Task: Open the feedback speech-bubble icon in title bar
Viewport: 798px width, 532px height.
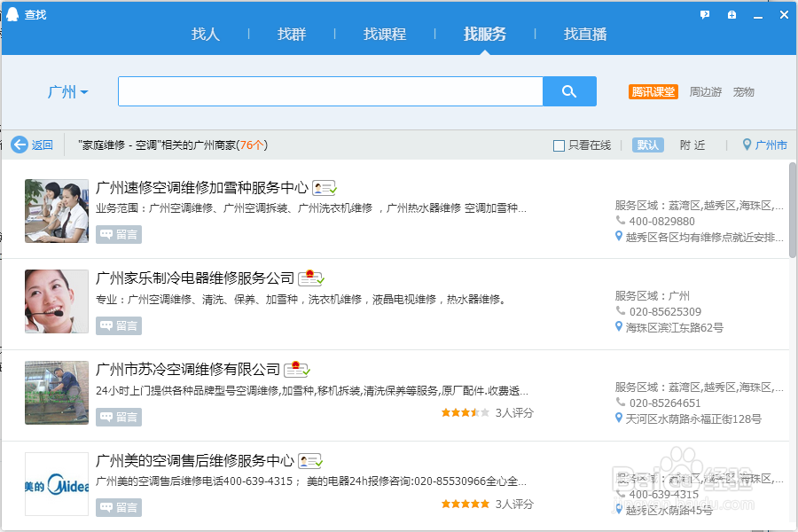Action: coord(705,15)
